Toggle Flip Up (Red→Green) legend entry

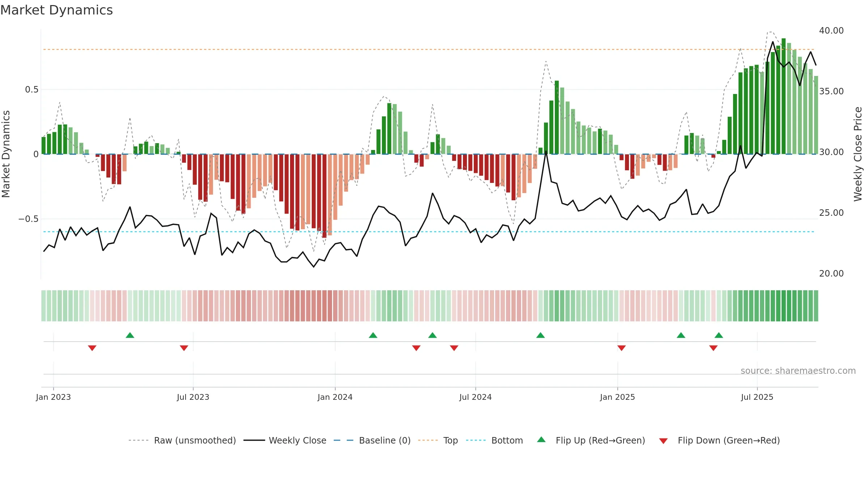(x=591, y=440)
